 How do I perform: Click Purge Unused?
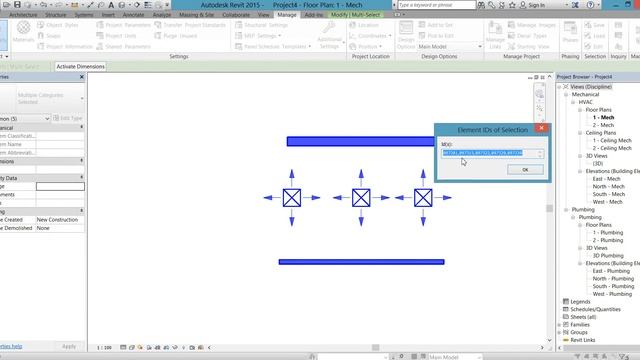click(176, 36)
